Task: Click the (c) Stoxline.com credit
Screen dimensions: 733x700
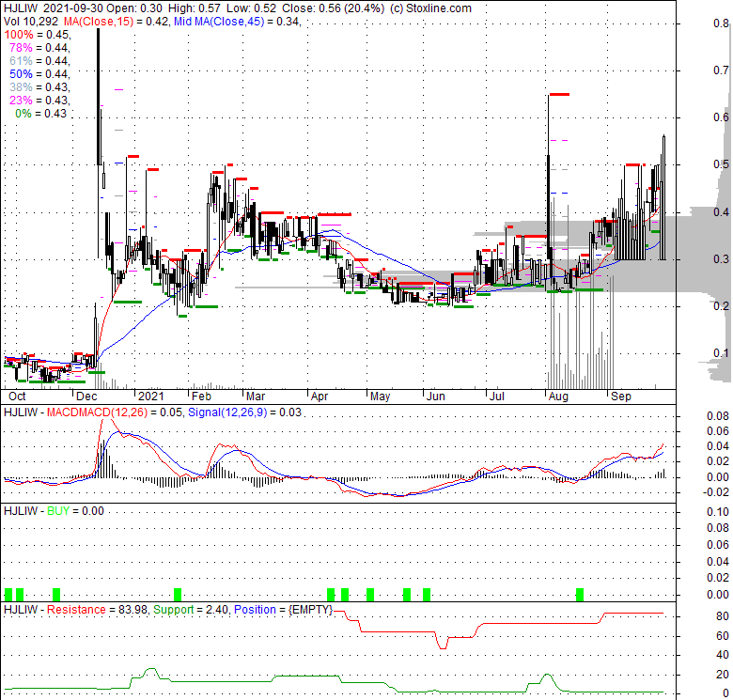Action: 430,8
